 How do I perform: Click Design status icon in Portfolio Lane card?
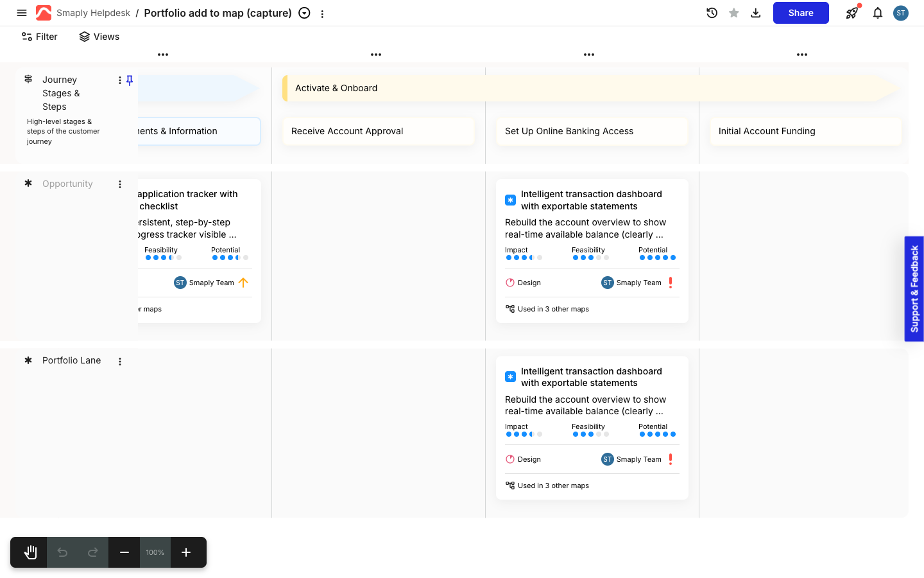tap(510, 459)
